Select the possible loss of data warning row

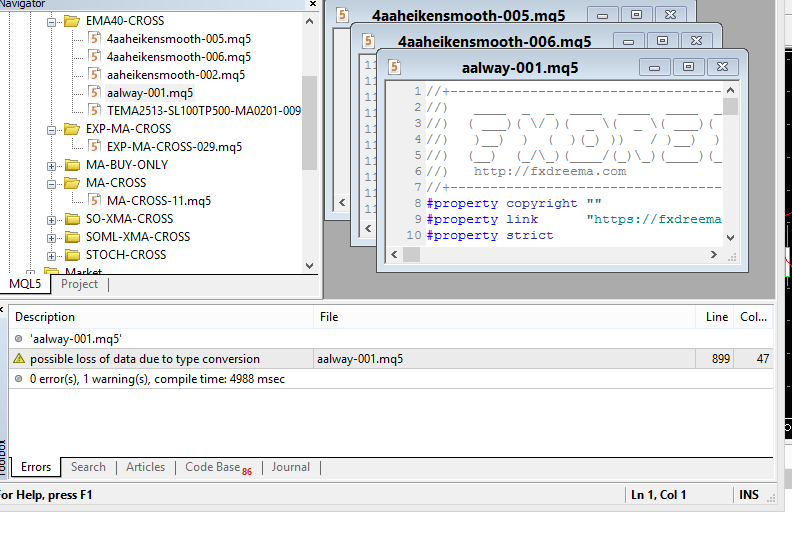tap(391, 359)
